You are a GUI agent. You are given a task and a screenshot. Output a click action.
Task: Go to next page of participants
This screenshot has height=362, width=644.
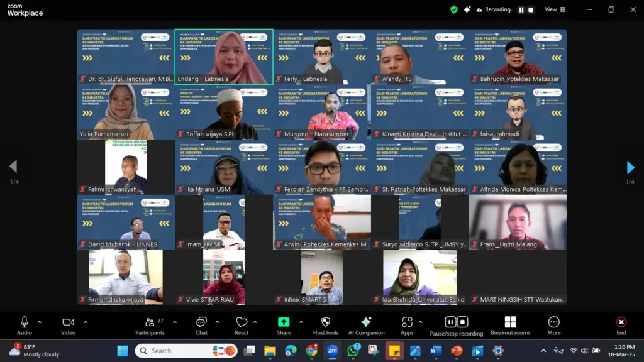[x=630, y=167]
